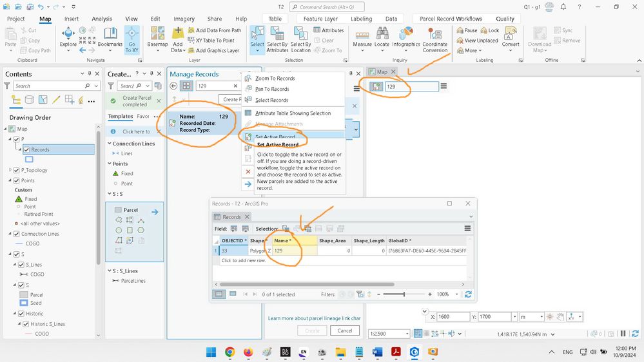
Task: Choose Attribute Table Showing Selection
Action: (293, 113)
